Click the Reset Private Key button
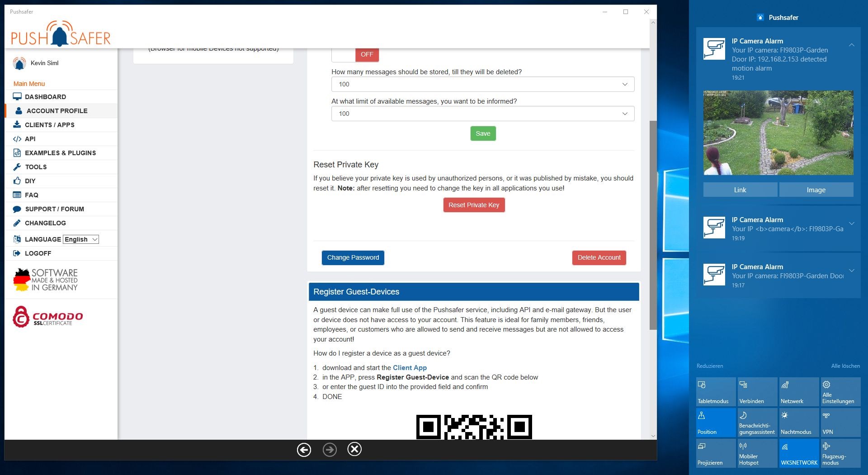This screenshot has width=868, height=475. click(474, 205)
